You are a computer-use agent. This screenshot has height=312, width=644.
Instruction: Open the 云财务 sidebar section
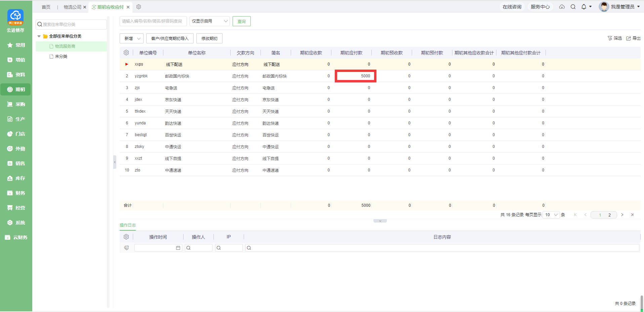pyautogui.click(x=16, y=237)
